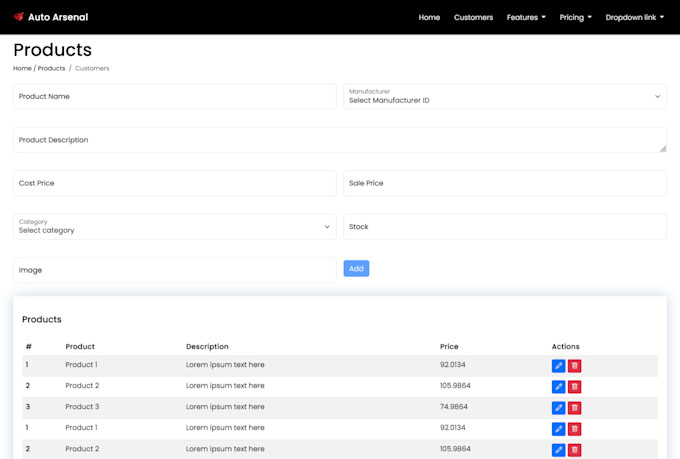
Task: Click into the Product Description textarea
Action: click(340, 140)
